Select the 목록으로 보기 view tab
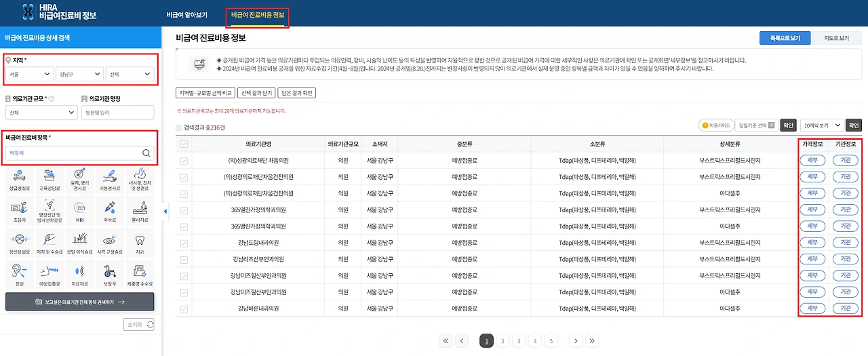Image resolution: width=868 pixels, height=356 pixels. pyautogui.click(x=785, y=38)
